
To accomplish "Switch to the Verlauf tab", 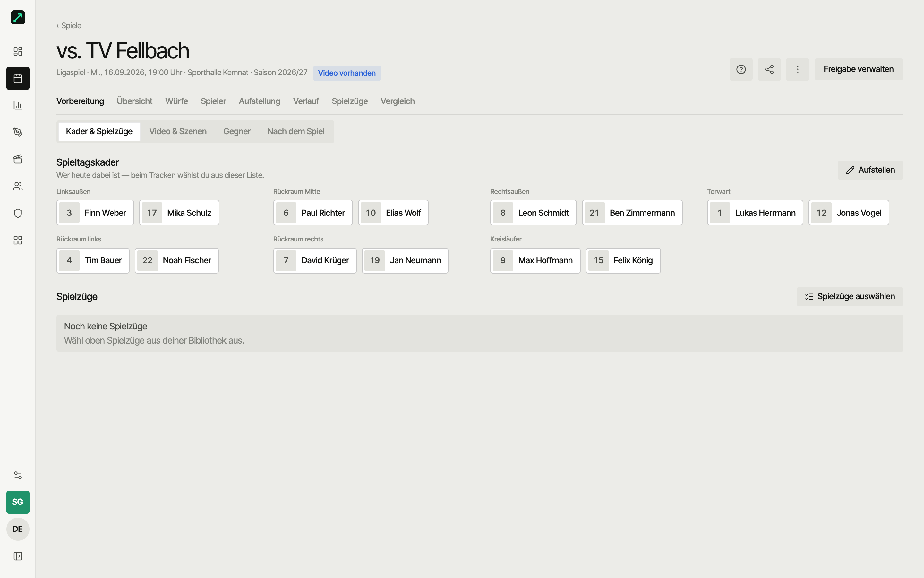I will [x=306, y=101].
